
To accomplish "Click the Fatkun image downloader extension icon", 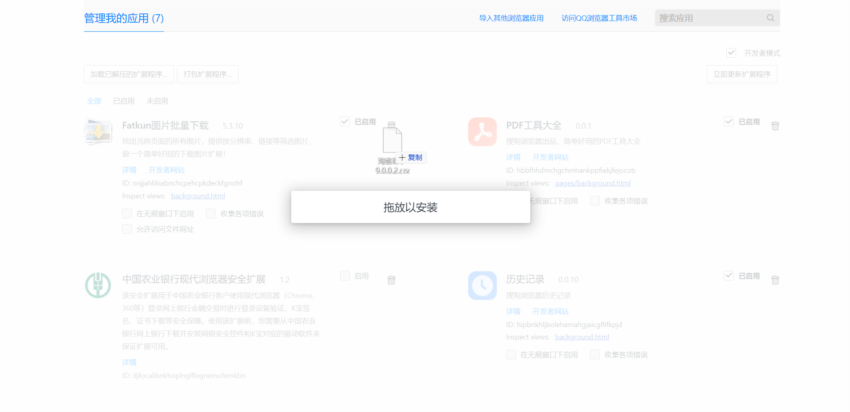I will 98,133.
